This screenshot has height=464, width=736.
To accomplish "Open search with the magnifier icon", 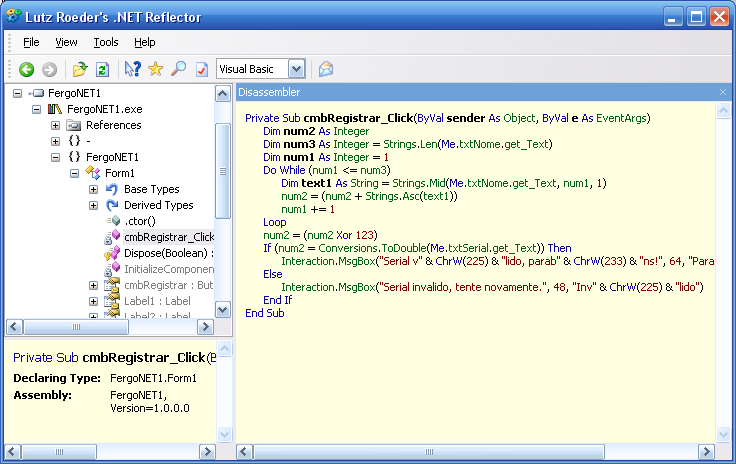I will click(x=178, y=69).
